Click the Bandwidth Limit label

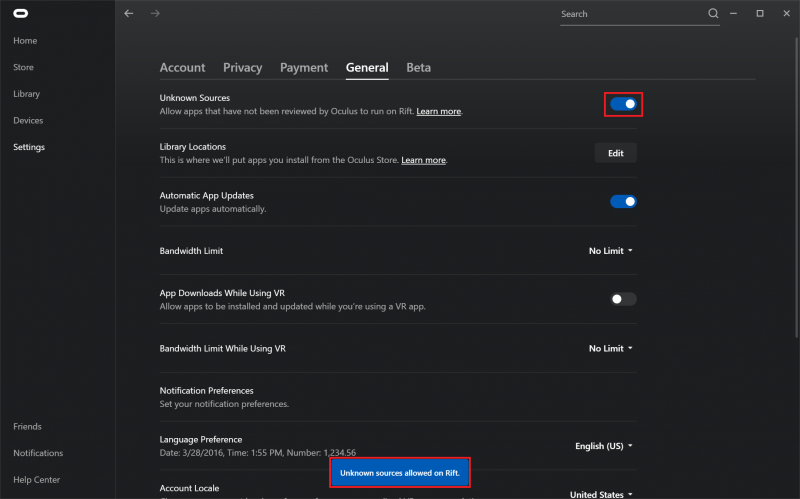[191, 251]
